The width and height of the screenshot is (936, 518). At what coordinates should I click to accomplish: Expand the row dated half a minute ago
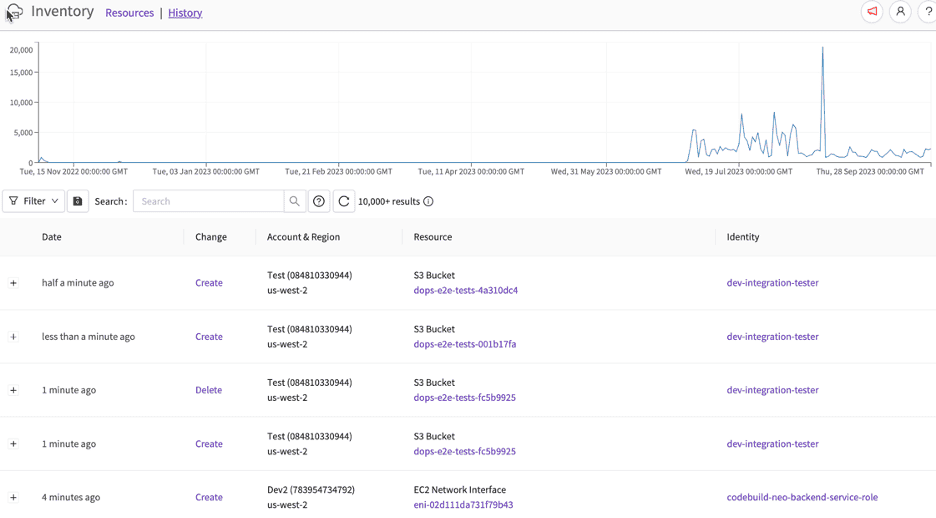coord(13,283)
